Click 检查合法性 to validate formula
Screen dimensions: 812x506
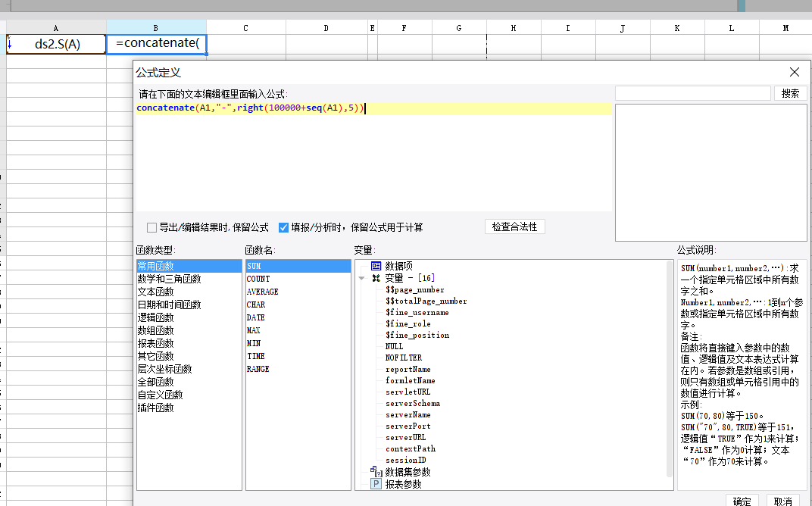pos(514,226)
